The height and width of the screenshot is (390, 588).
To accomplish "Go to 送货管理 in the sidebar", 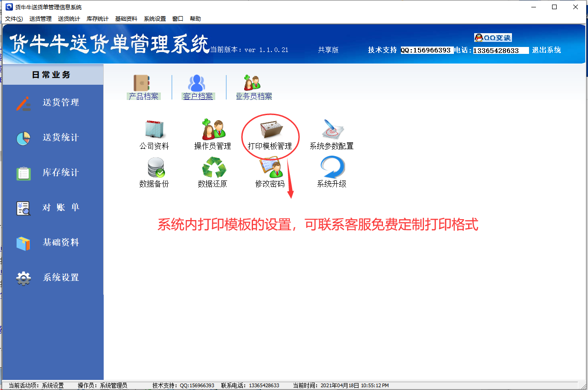I will [x=61, y=103].
